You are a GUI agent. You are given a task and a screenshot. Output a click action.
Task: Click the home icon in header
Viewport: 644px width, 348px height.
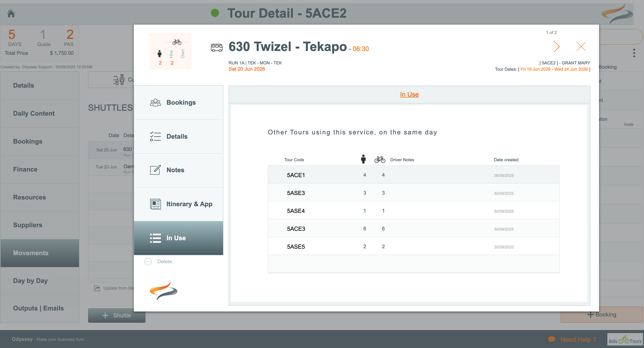click(11, 13)
